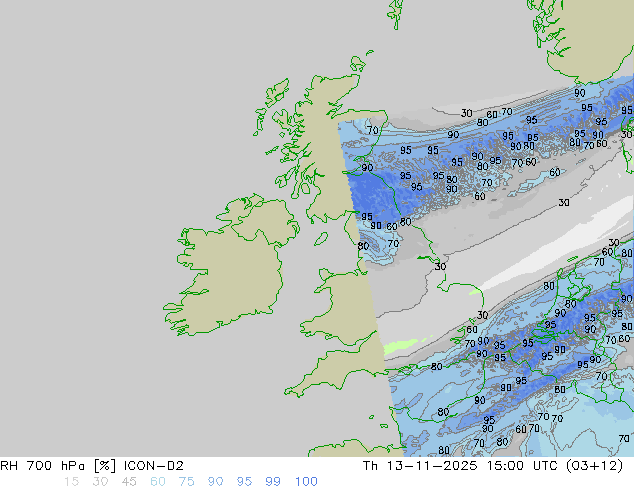Select the 90 value in the bottom legend
This screenshot has height=490, width=634.
click(x=215, y=482)
